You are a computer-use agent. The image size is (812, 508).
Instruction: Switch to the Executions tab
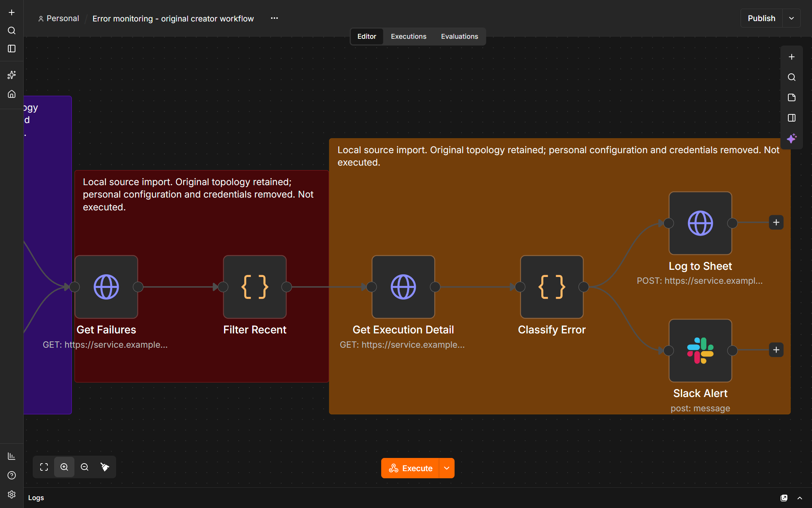pos(409,37)
